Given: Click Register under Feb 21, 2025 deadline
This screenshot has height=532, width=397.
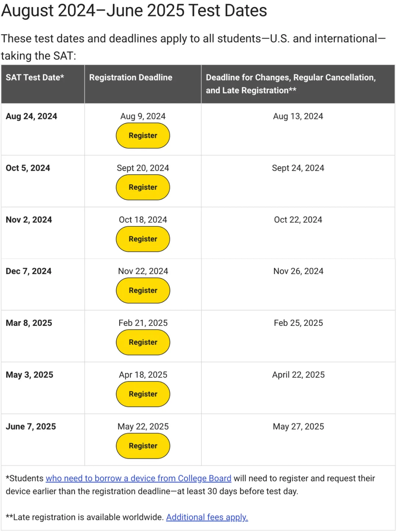Looking at the screenshot, I should pos(143,343).
